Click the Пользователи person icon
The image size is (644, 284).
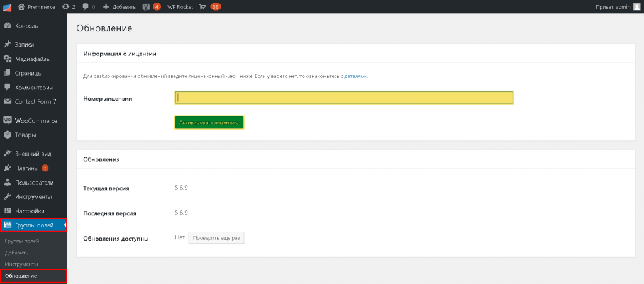tap(7, 182)
